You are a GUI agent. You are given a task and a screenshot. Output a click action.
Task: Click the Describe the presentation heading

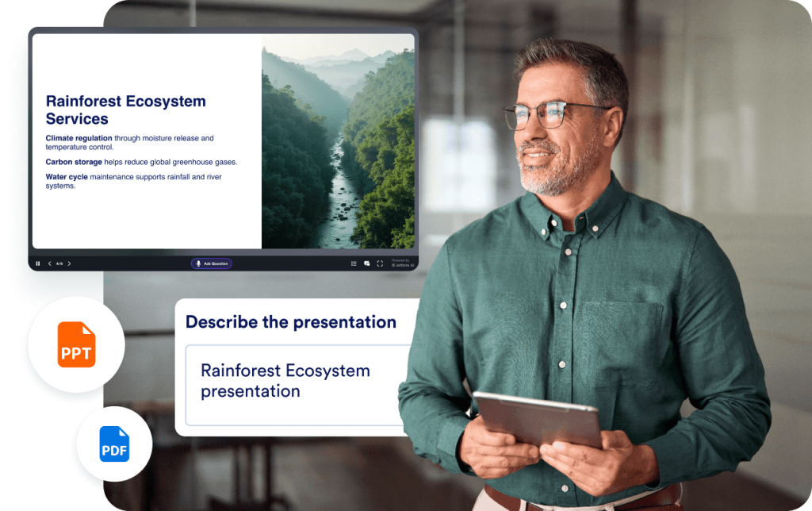(290, 322)
